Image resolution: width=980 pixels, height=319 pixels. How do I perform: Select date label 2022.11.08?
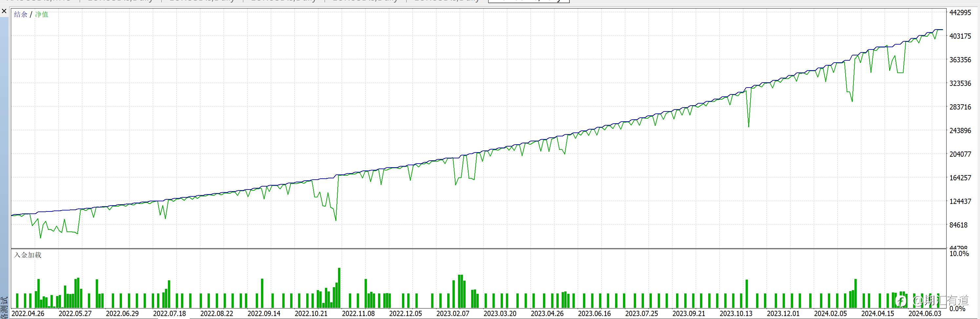click(358, 314)
